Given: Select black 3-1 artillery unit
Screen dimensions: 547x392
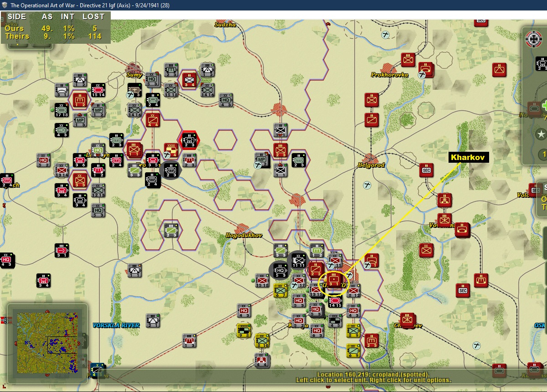Looking at the screenshot, I should [x=62, y=250].
